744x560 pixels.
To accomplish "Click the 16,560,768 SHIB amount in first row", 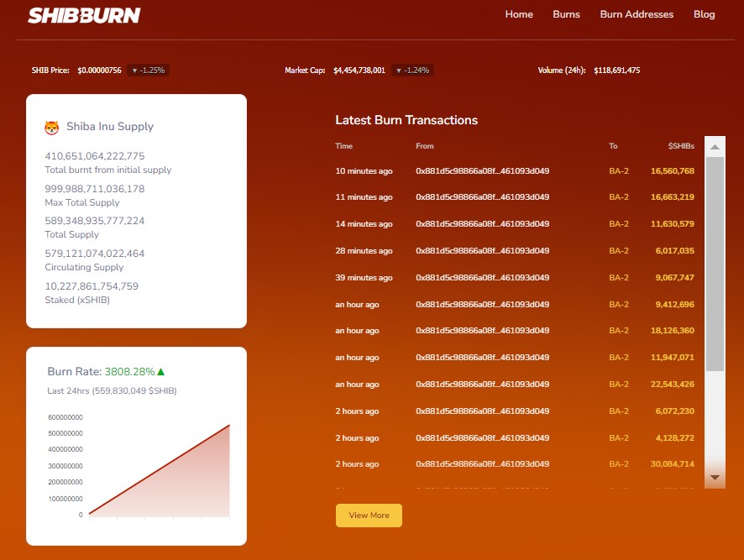I will [x=673, y=170].
